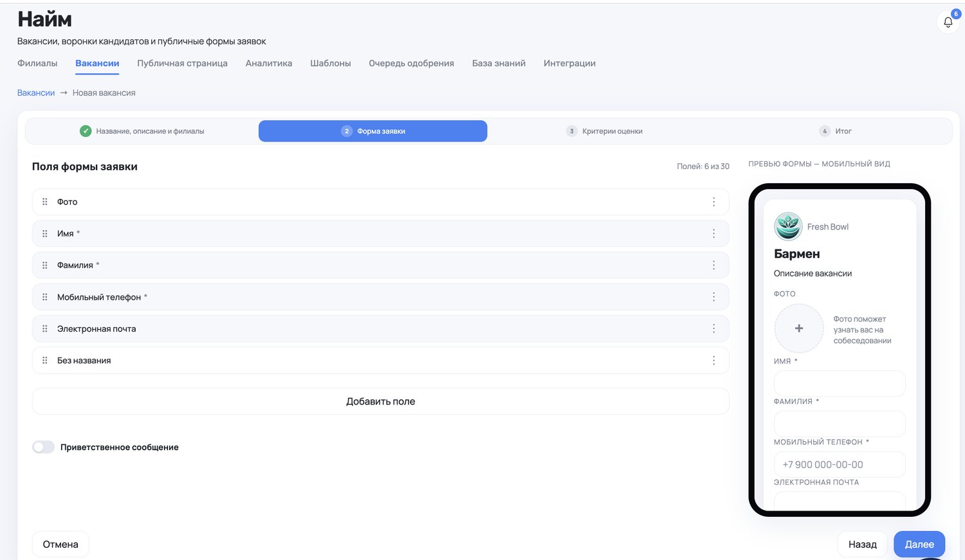Select the Фамилия field row
The image size is (965, 560).
point(380,265)
